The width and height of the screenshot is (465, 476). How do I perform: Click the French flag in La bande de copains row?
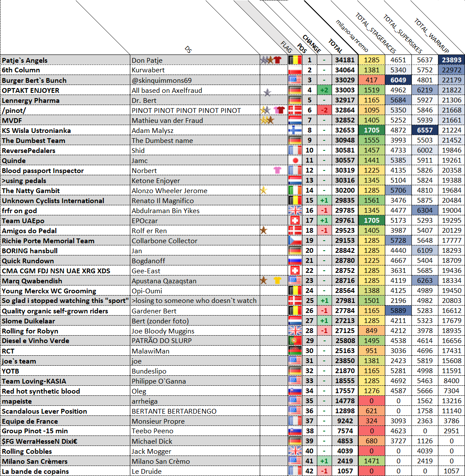295,470
